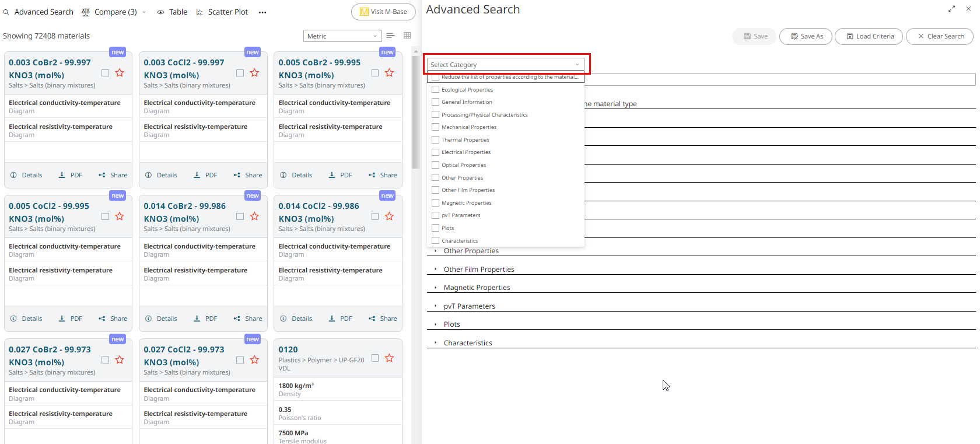Expand the Other Film Properties section

[x=435, y=270]
